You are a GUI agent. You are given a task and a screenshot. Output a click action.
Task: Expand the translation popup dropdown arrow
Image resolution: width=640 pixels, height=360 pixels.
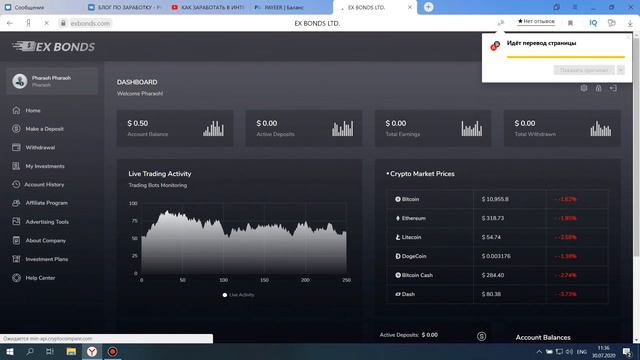click(x=621, y=70)
